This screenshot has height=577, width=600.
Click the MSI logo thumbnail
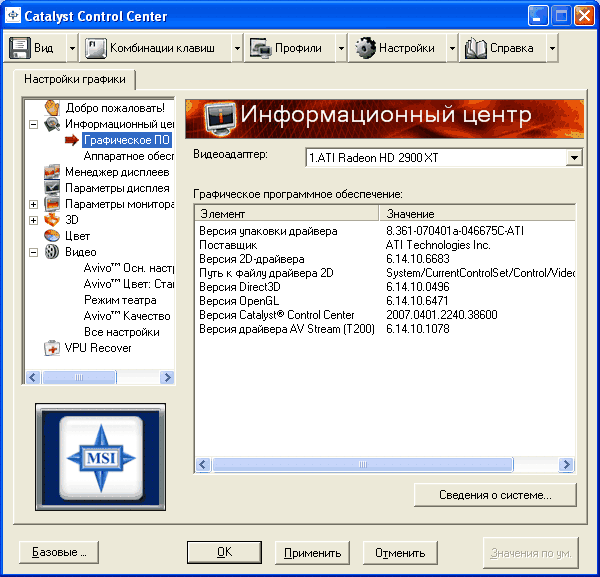coord(101,457)
